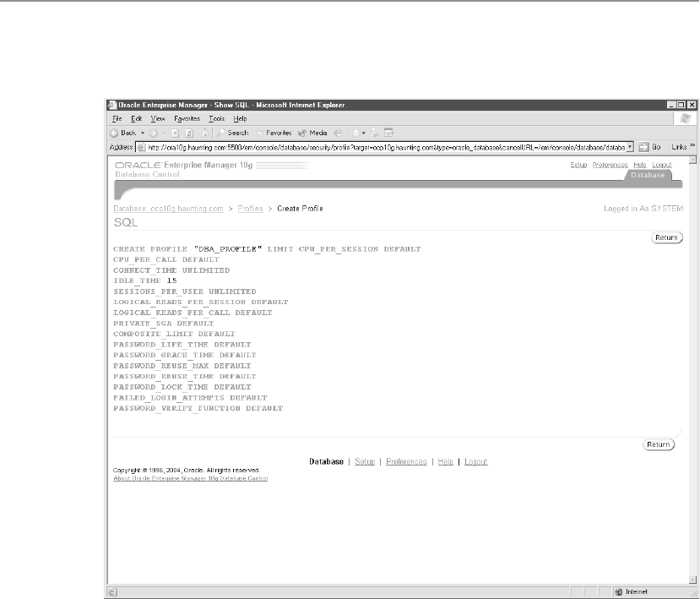
Task: Click the Home icon in toolbar
Action: 204,133
